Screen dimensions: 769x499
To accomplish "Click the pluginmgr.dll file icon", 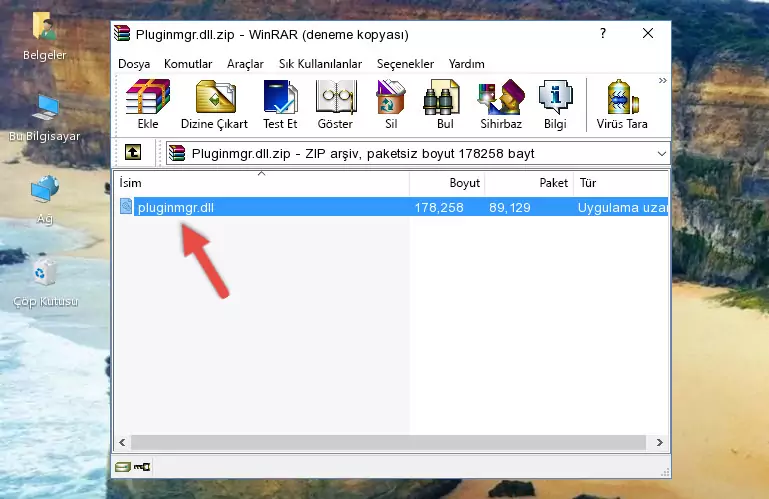I will 126,207.
